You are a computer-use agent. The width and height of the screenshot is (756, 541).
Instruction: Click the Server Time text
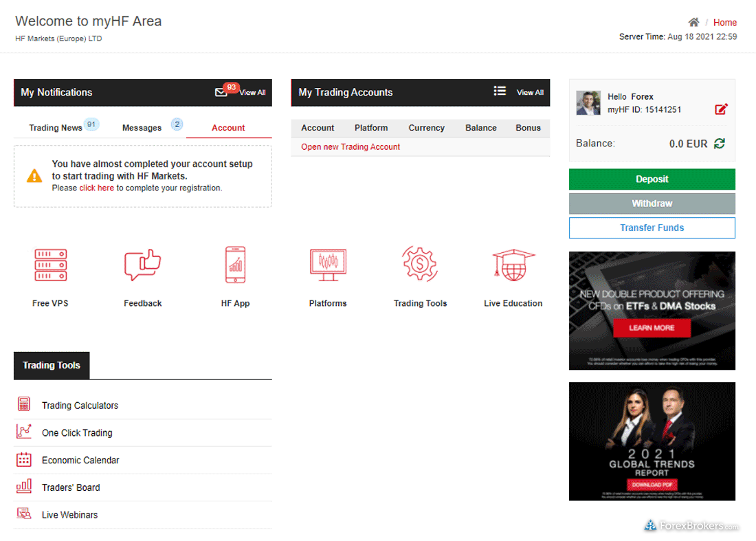pos(678,36)
